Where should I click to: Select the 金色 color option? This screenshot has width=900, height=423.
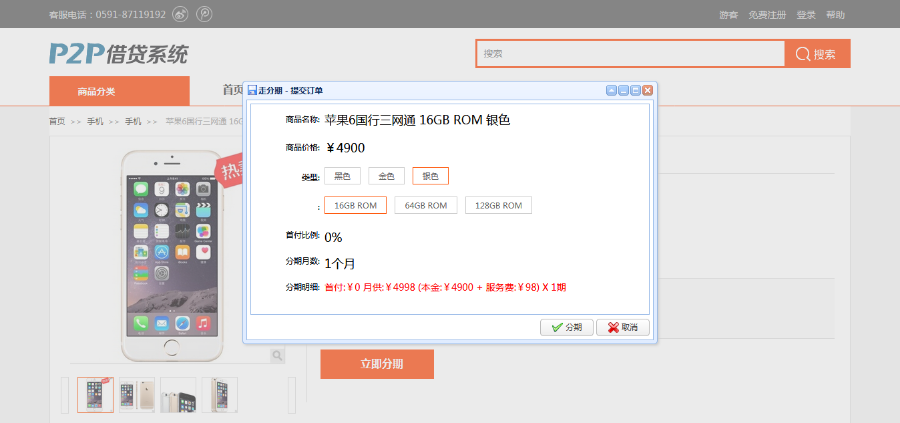click(386, 176)
